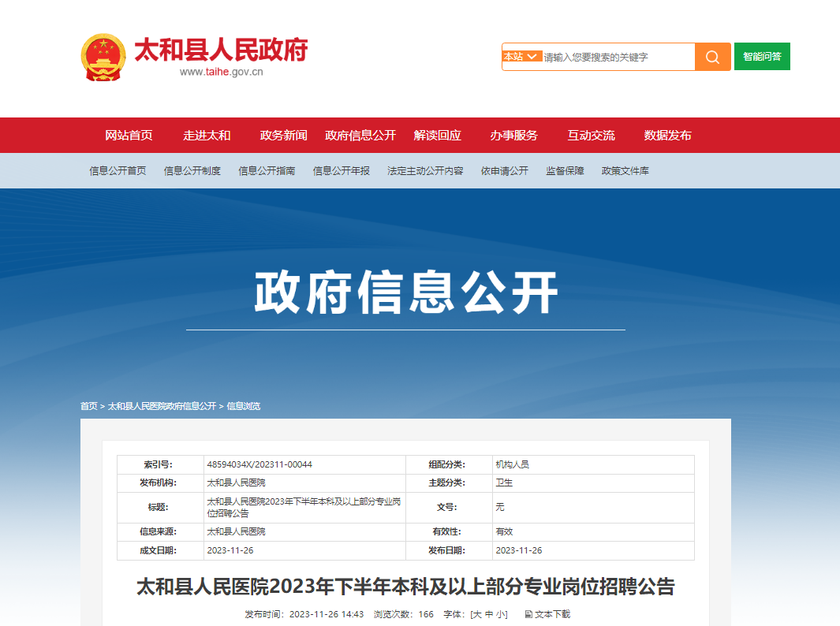
Task: Open the 本站 search scope dropdown
Action: 522,57
